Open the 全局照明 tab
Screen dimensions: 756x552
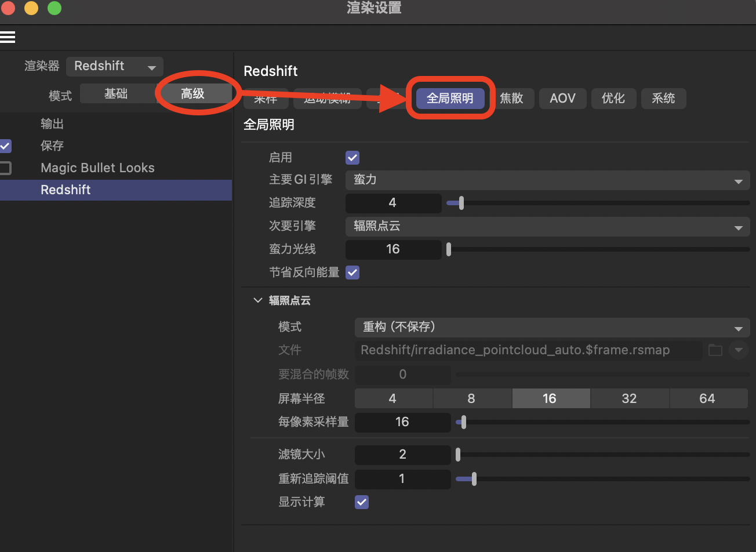450,99
